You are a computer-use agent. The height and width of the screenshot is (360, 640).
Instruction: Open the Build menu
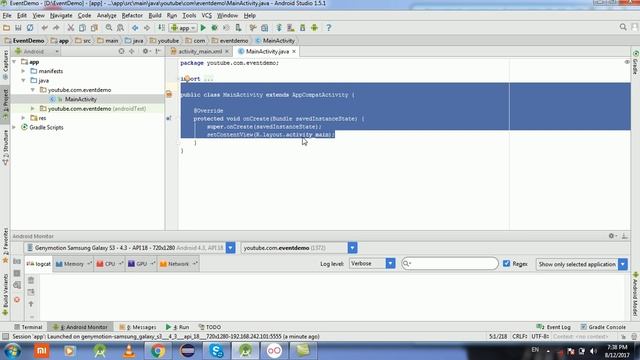[155, 16]
